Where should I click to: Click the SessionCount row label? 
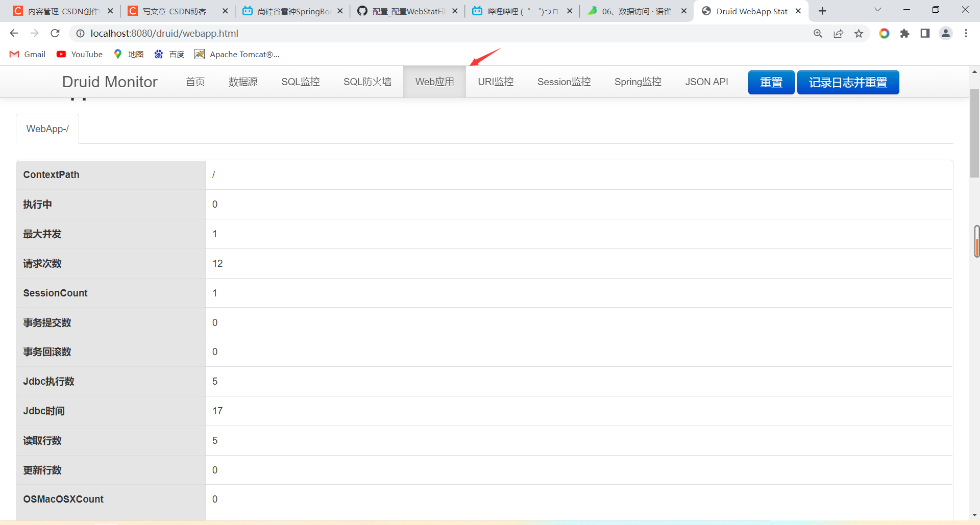pos(55,293)
